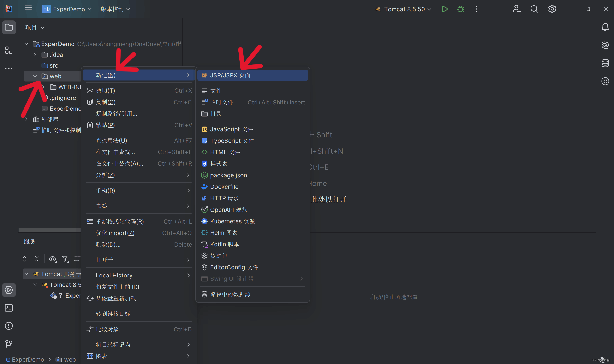Create package.json from submenu
This screenshot has height=364, width=614.
252,175
